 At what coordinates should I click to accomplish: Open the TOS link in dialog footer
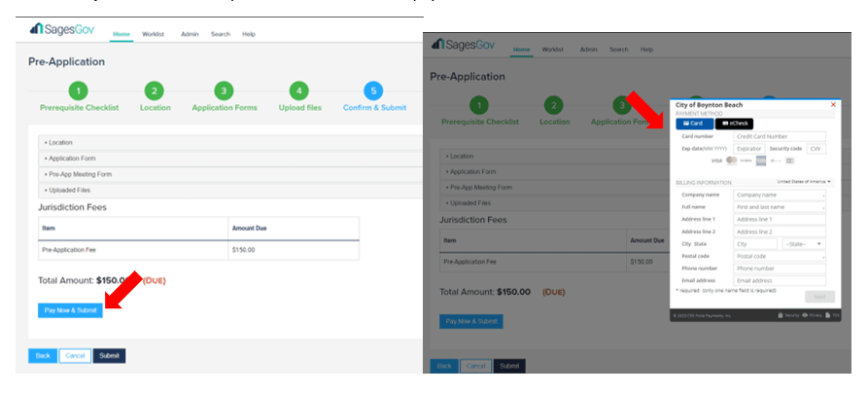[x=834, y=315]
